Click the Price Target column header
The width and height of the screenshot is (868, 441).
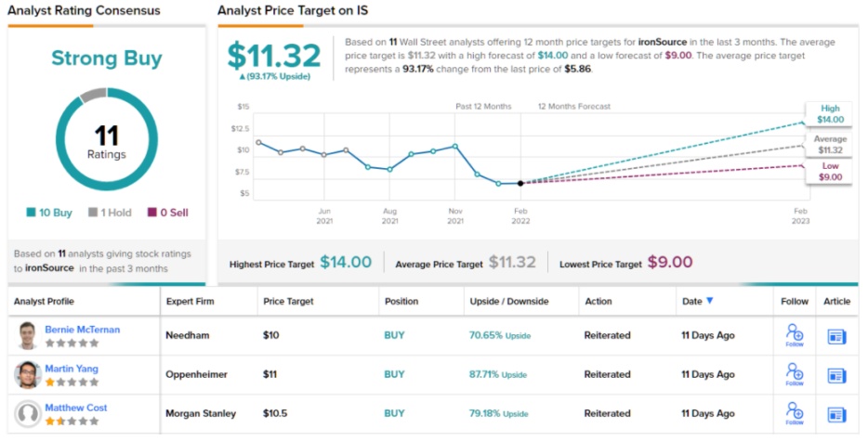point(288,302)
